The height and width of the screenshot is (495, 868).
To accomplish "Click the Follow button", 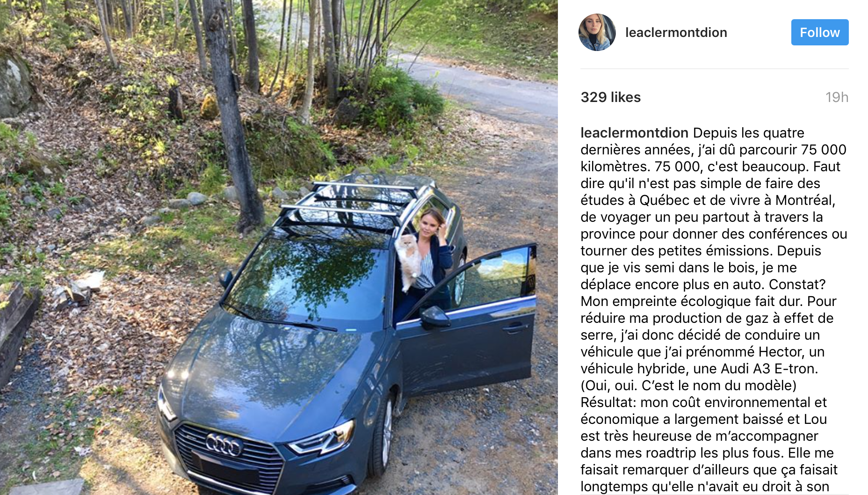I will [820, 32].
